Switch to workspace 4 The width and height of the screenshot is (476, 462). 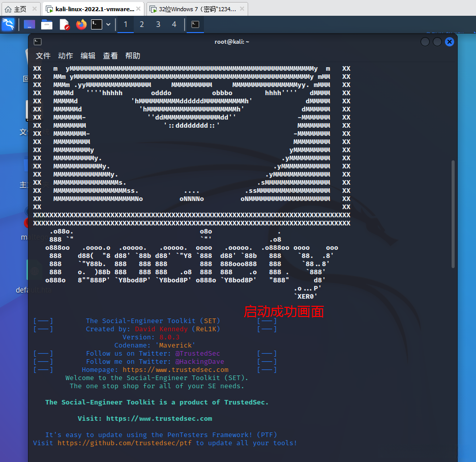(174, 24)
